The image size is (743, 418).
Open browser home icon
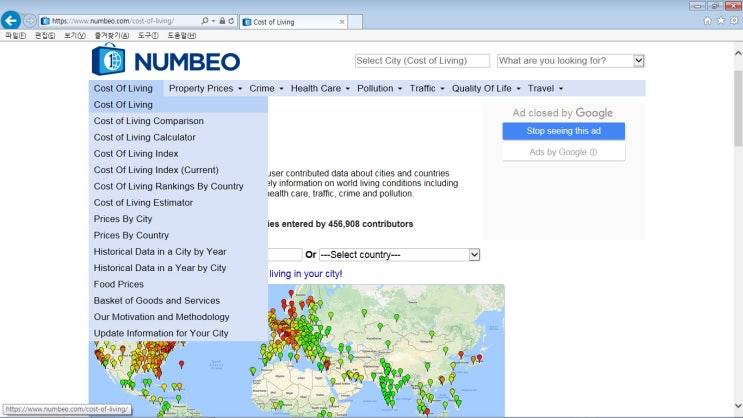(708, 21)
